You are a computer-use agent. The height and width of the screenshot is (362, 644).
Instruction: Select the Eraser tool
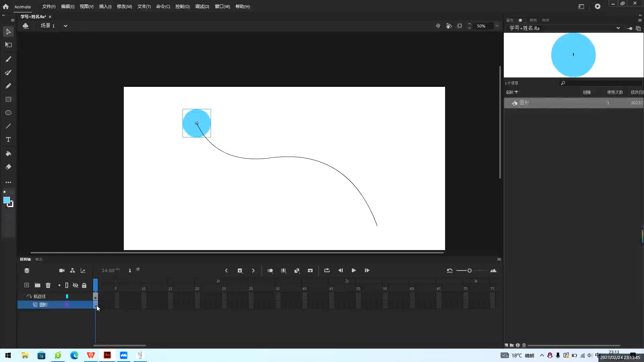(8, 167)
